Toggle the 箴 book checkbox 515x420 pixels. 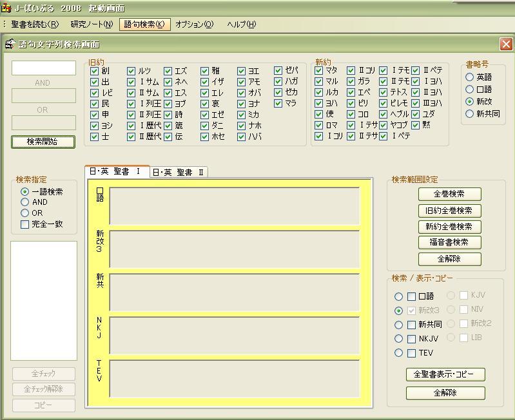[168, 126]
